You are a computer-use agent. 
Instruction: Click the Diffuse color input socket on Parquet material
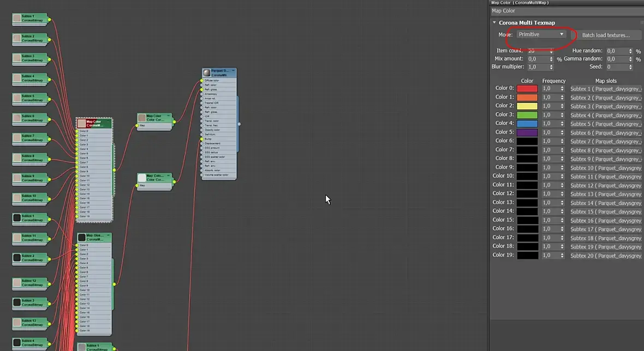click(x=202, y=80)
